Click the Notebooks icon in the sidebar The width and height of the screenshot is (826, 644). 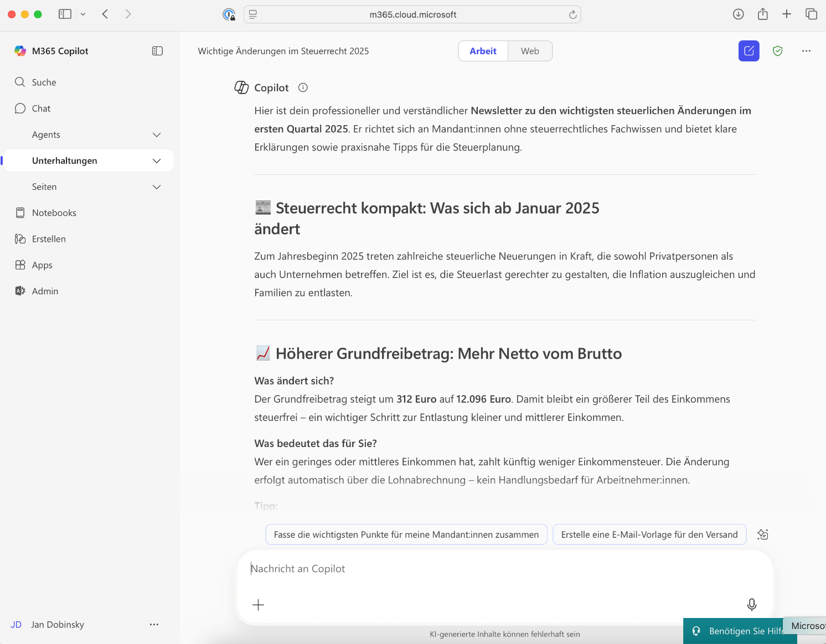pos(20,212)
